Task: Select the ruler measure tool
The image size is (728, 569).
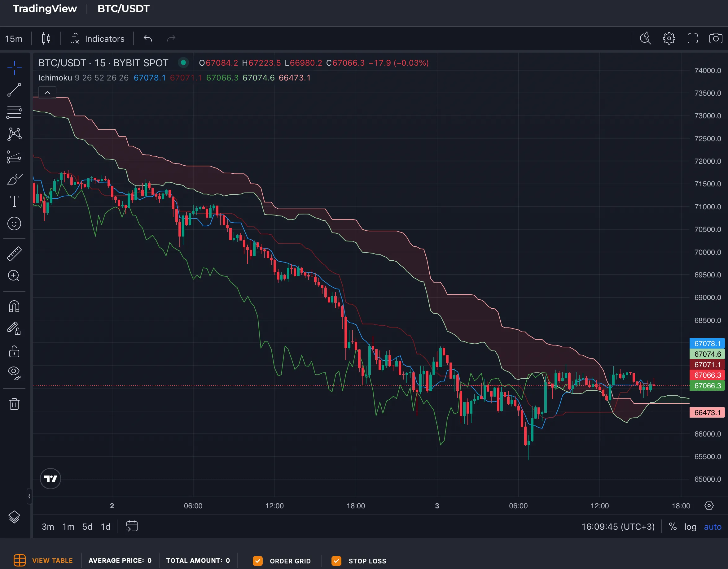Action: click(14, 254)
